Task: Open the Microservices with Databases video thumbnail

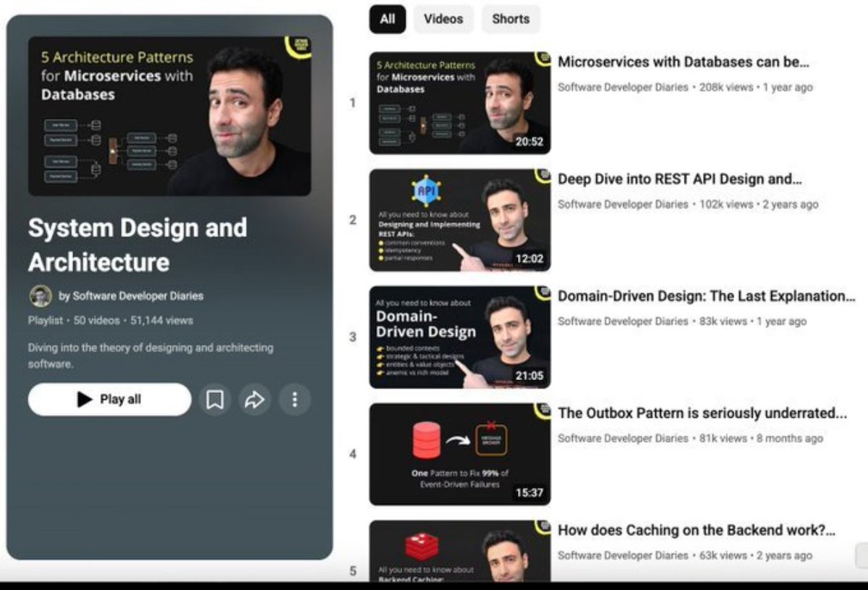Action: pos(460,103)
